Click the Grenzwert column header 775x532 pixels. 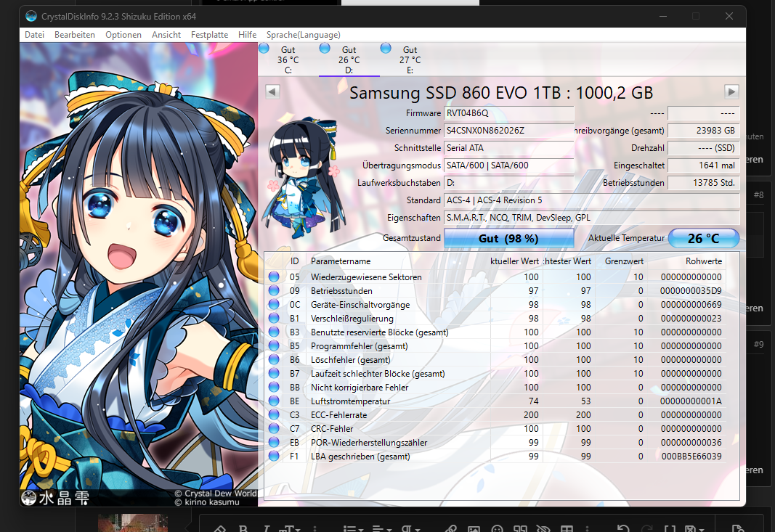tap(621, 261)
